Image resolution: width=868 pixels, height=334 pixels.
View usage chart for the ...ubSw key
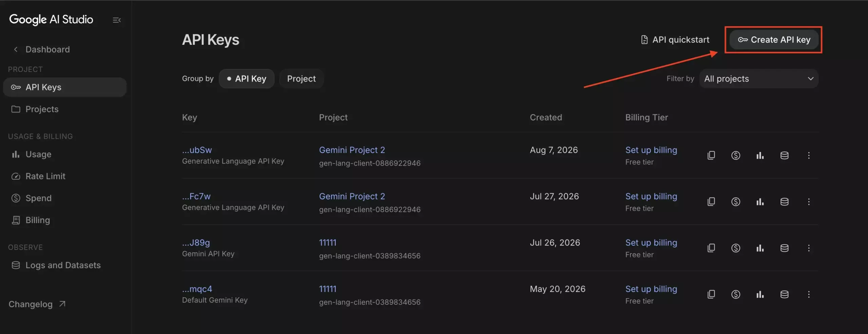point(760,155)
